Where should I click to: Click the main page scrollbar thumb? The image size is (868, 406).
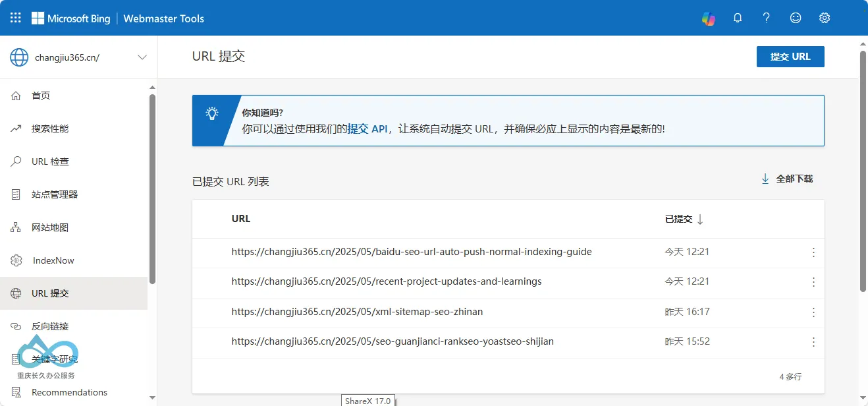pos(863,171)
